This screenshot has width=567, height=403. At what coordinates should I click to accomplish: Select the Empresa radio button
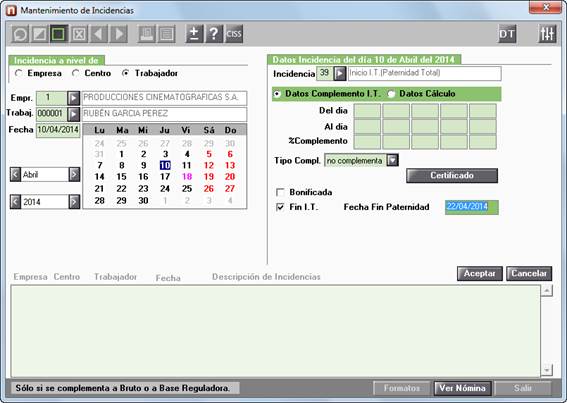click(18, 73)
